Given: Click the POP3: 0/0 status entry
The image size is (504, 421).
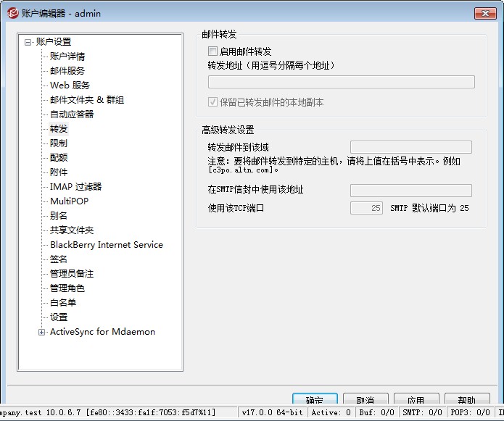Looking at the screenshot, I should (470, 412).
